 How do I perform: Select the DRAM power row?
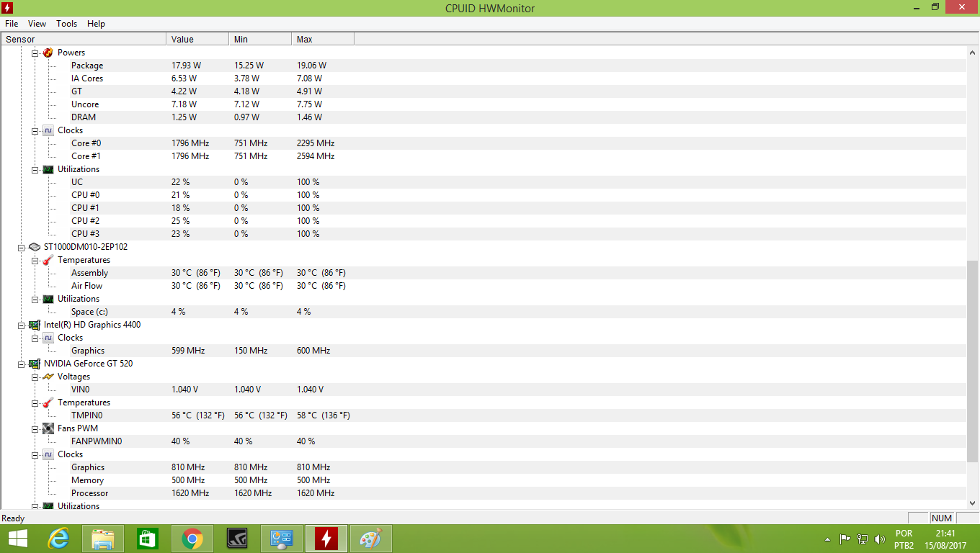coord(483,117)
